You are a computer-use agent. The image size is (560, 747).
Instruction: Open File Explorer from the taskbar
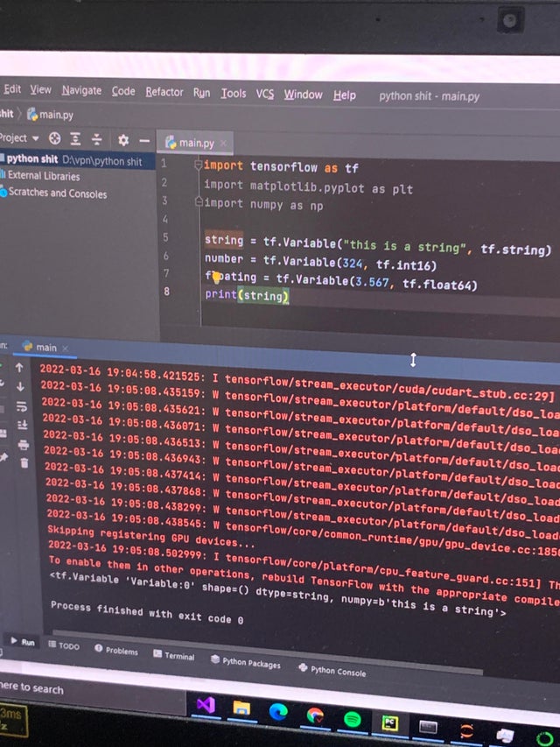(241, 708)
